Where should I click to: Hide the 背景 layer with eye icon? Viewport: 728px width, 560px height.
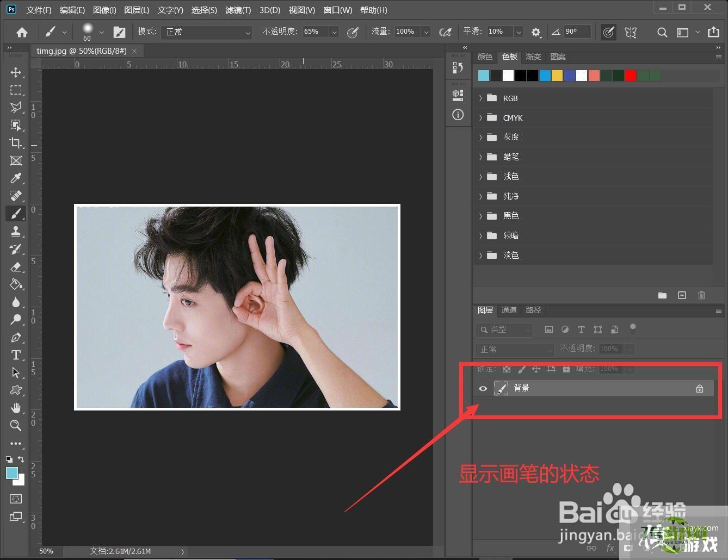(483, 388)
